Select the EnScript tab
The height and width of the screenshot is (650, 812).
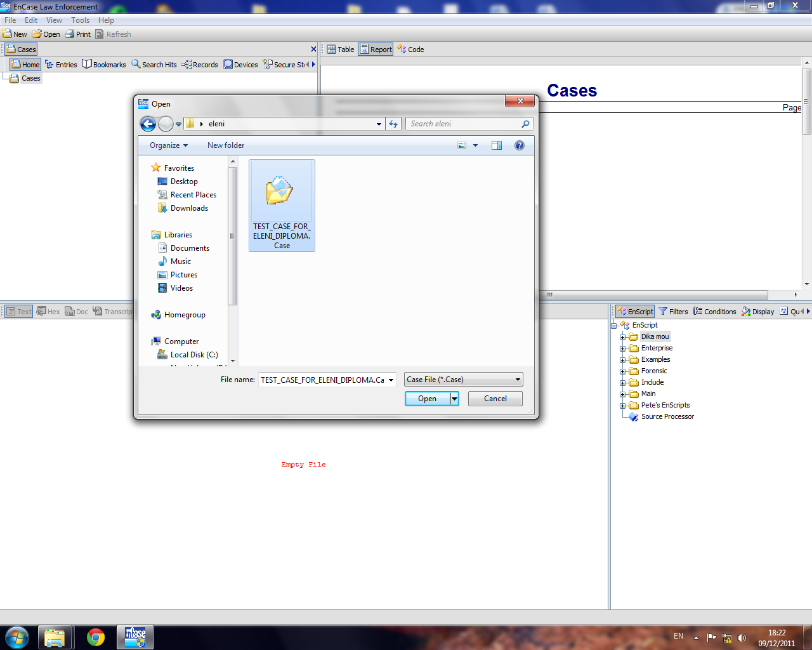(635, 312)
